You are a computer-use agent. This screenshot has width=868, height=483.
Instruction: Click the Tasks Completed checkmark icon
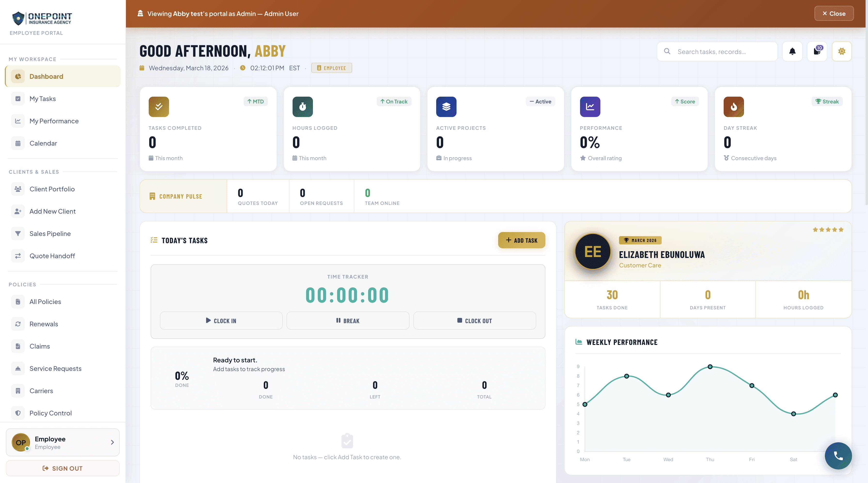(159, 107)
